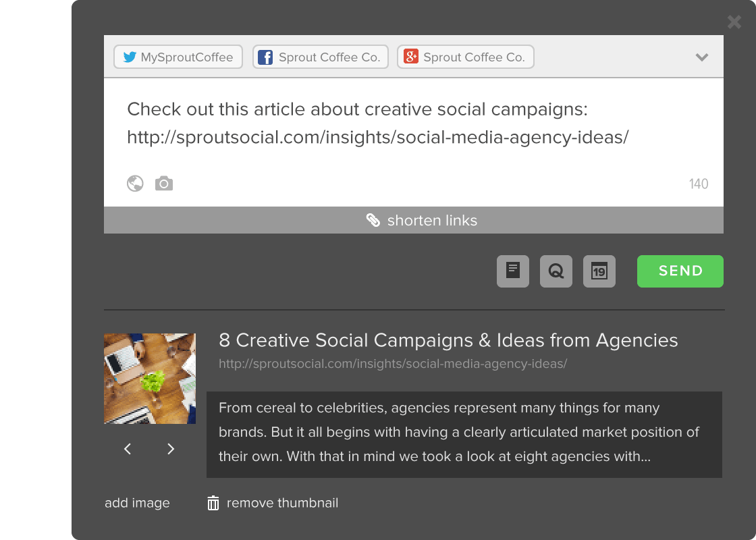Toggle the Facebook Sprout Coffee Co. profile

(321, 57)
